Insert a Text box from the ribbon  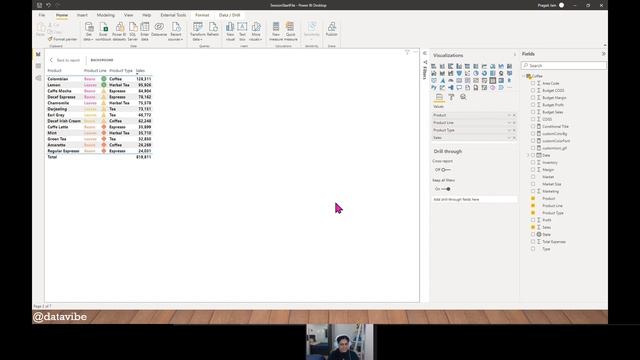pos(242,31)
